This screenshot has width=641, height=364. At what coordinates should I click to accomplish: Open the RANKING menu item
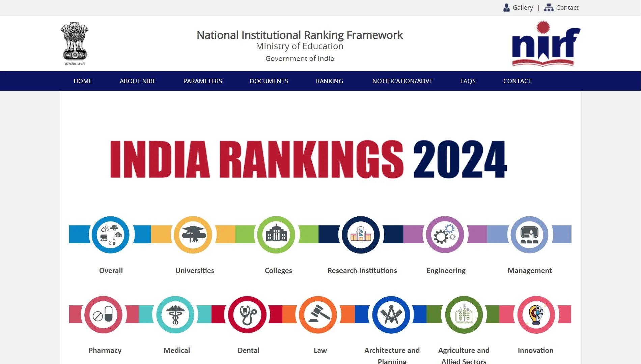330,81
